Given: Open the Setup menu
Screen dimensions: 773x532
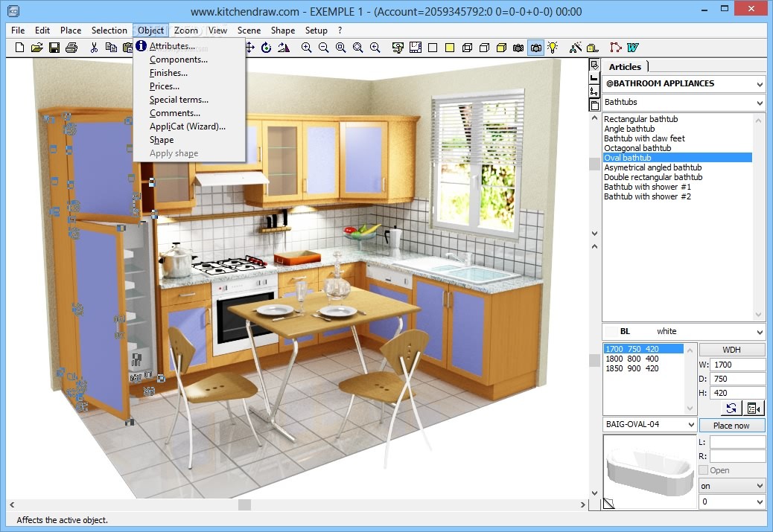Looking at the screenshot, I should 316,30.
